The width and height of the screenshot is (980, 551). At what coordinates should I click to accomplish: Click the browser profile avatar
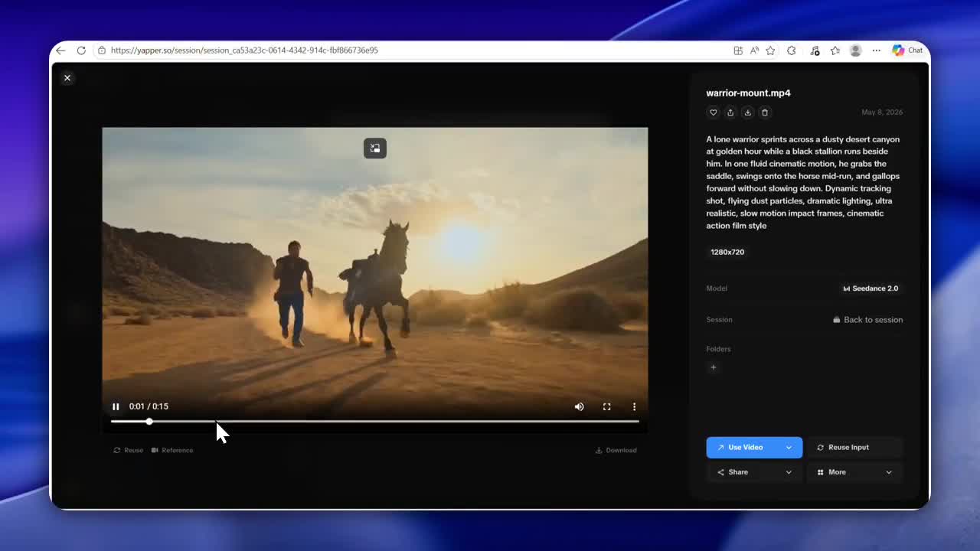pyautogui.click(x=856, y=51)
